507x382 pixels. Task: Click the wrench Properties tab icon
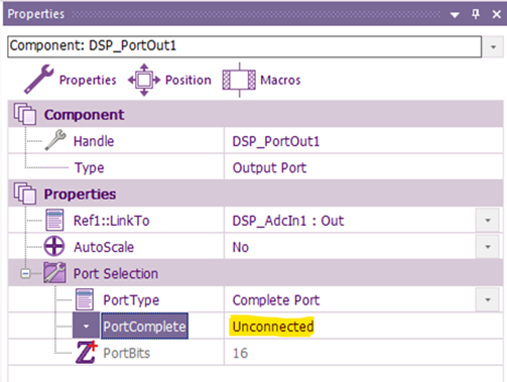(39, 79)
